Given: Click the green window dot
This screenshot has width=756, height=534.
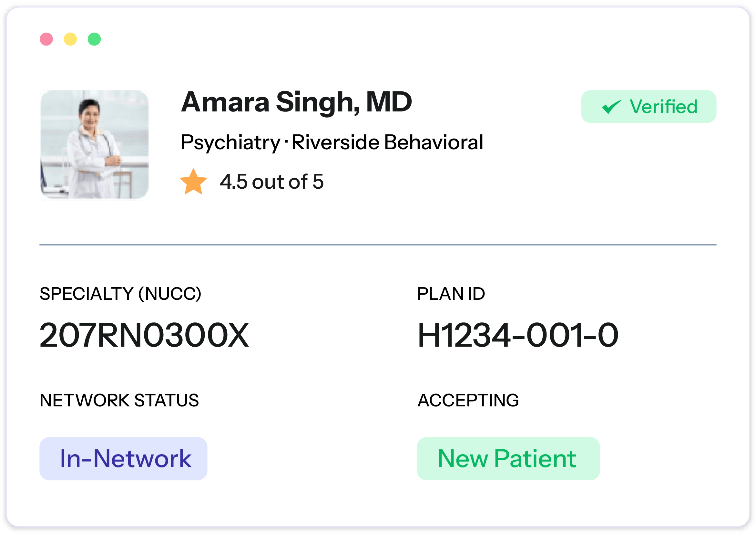Looking at the screenshot, I should point(94,39).
